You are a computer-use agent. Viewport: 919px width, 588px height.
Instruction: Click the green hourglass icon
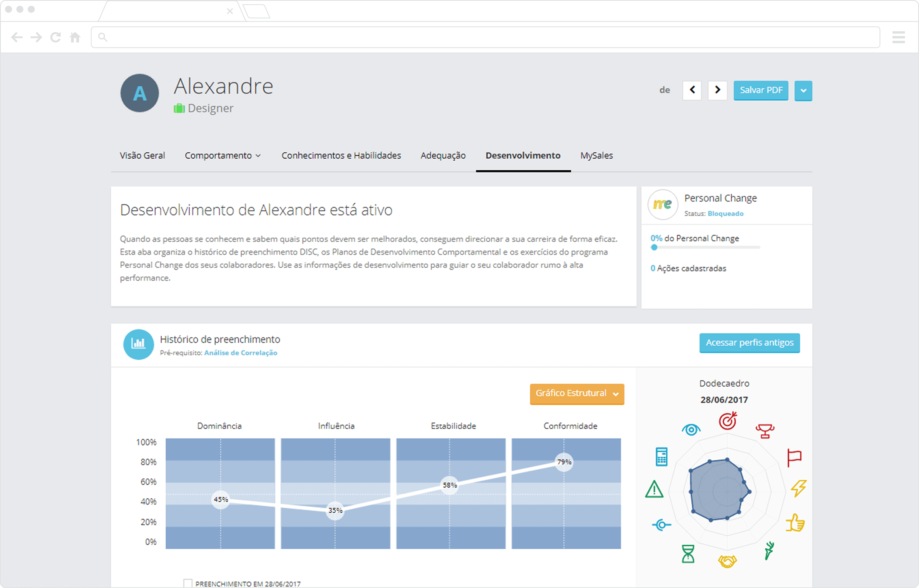(x=688, y=554)
